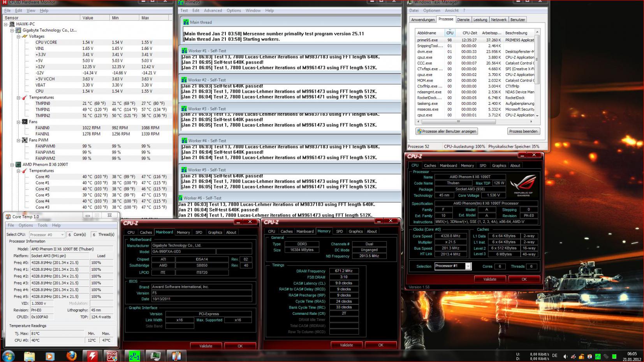This screenshot has height=362, width=644.
Task: Open the Caches tab in the top-right CPU-Z window
Action: 430,166
